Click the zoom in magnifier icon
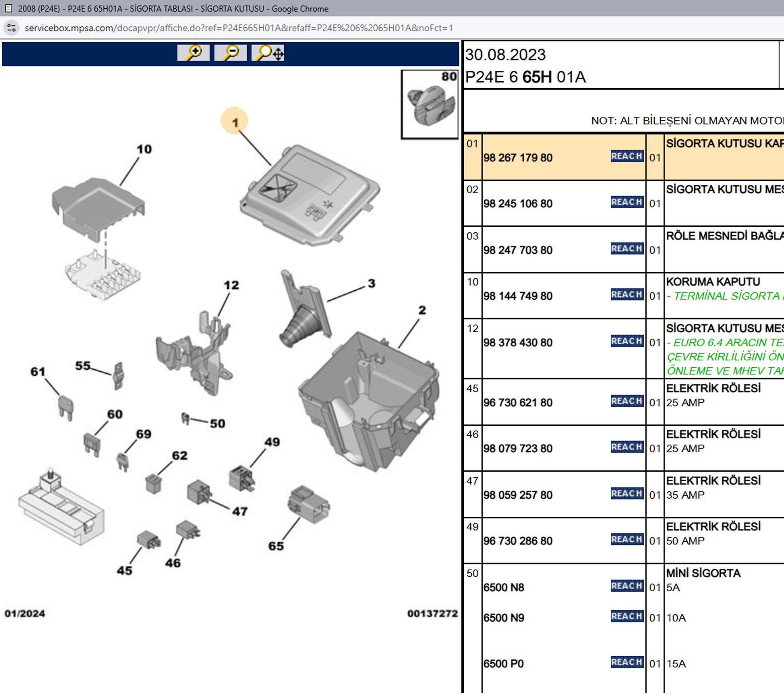Viewport: 784px width, 698px height. coord(194,53)
